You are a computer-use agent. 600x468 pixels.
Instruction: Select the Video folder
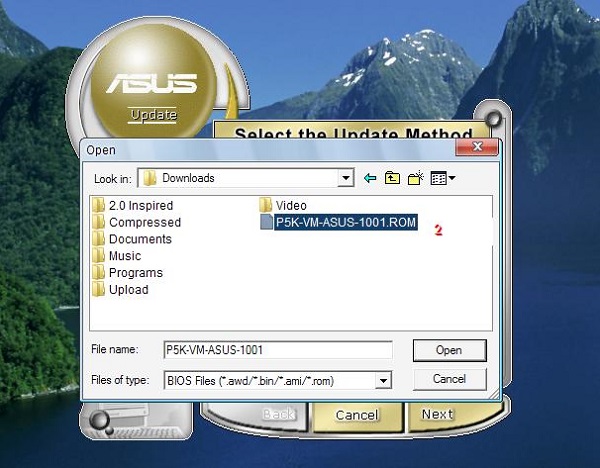point(283,205)
